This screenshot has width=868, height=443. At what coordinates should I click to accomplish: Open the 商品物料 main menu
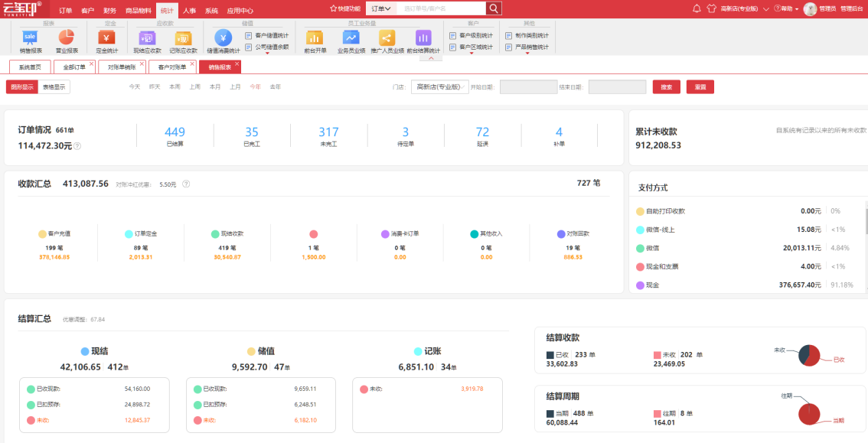[138, 11]
